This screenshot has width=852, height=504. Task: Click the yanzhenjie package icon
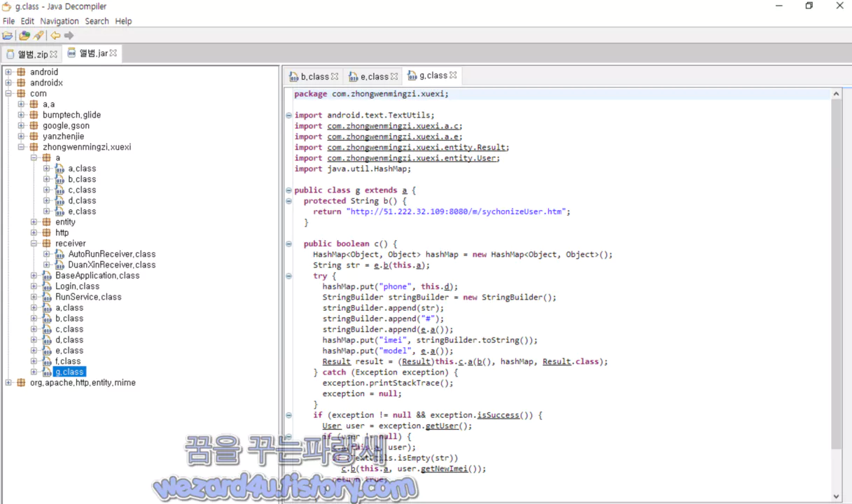click(34, 136)
